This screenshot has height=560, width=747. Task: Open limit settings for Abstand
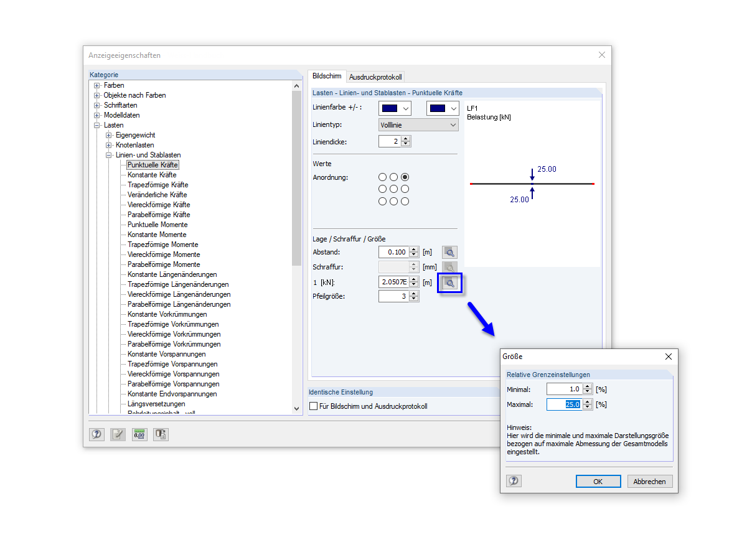[x=449, y=252]
